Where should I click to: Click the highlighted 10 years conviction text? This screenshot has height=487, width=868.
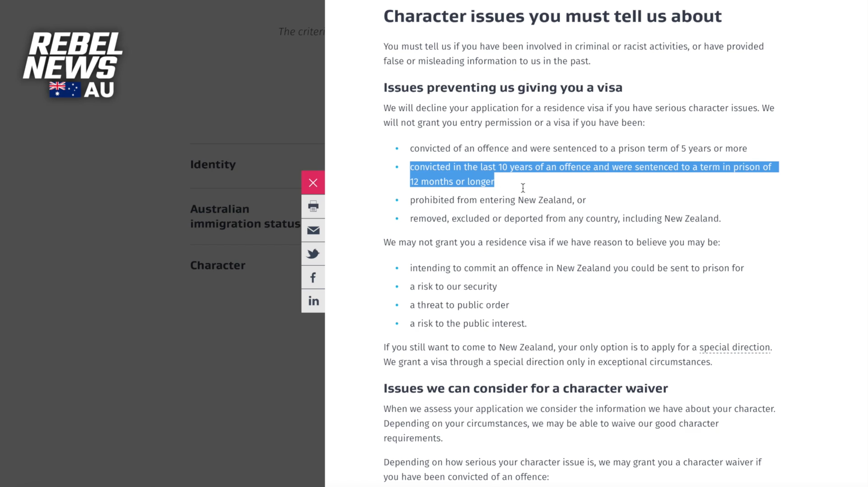pyautogui.click(x=590, y=167)
